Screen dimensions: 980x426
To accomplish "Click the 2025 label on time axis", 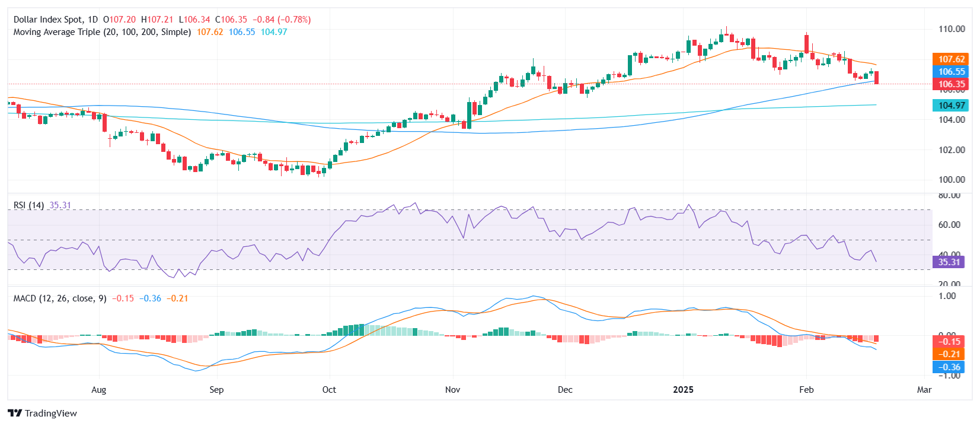I will 683,390.
